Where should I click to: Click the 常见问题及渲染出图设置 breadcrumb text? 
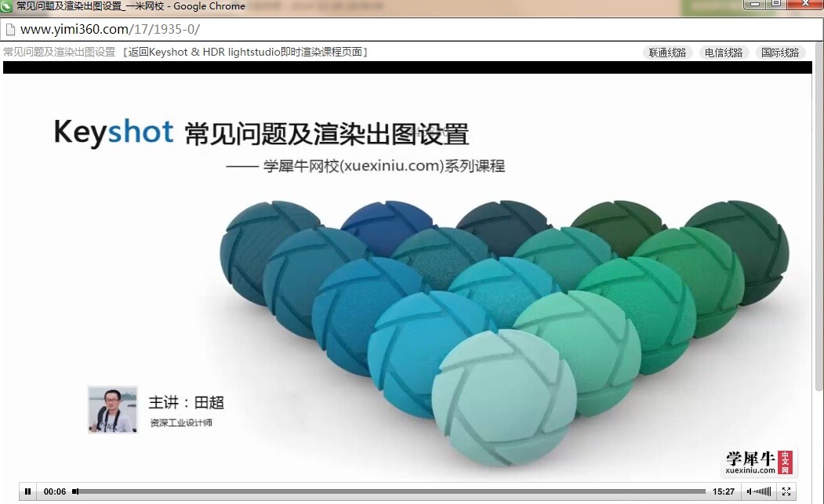(60, 52)
